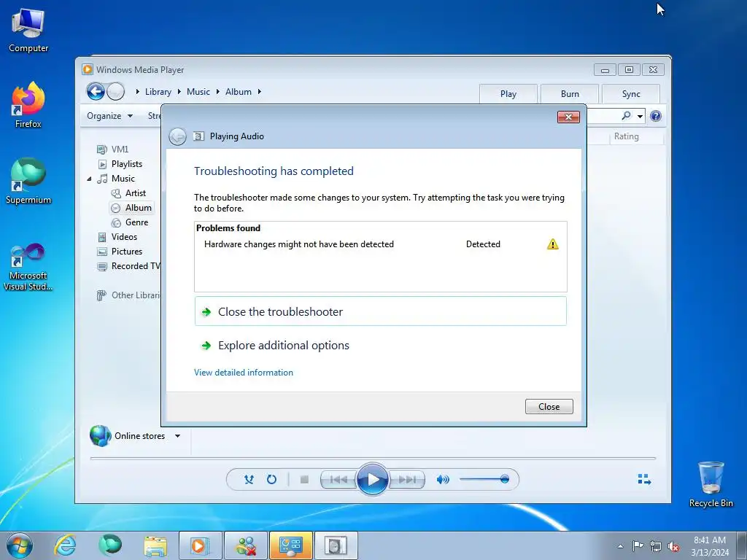Select Playlists in the navigation tree
Viewport: 747px width, 560px height.
(x=120, y=164)
